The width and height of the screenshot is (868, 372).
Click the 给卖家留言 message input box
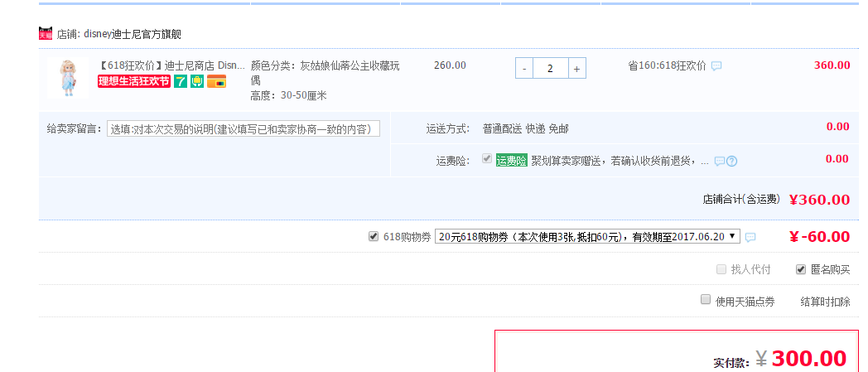click(244, 129)
